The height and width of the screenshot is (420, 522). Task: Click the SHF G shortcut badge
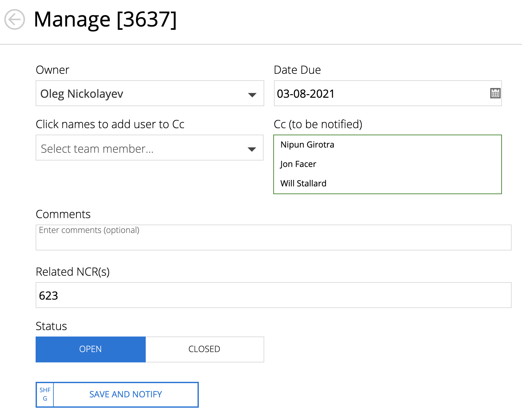pos(45,394)
